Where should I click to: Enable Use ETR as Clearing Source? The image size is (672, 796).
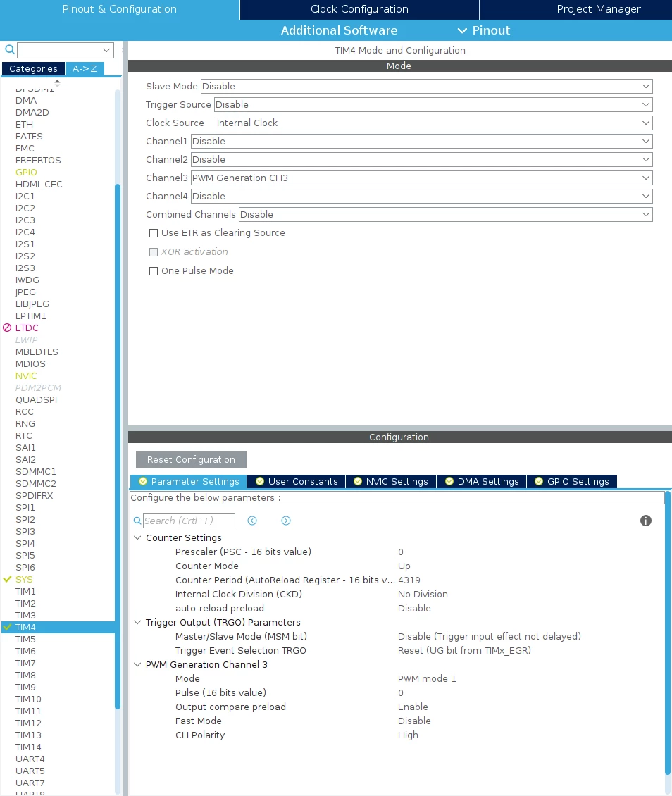pos(154,233)
